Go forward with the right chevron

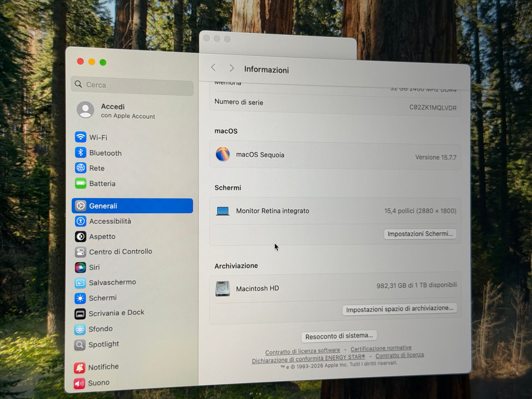click(232, 68)
